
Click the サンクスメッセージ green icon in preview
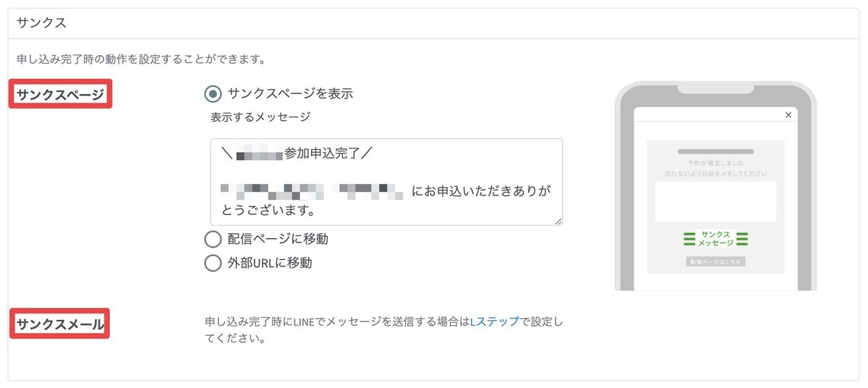pyautogui.click(x=715, y=239)
